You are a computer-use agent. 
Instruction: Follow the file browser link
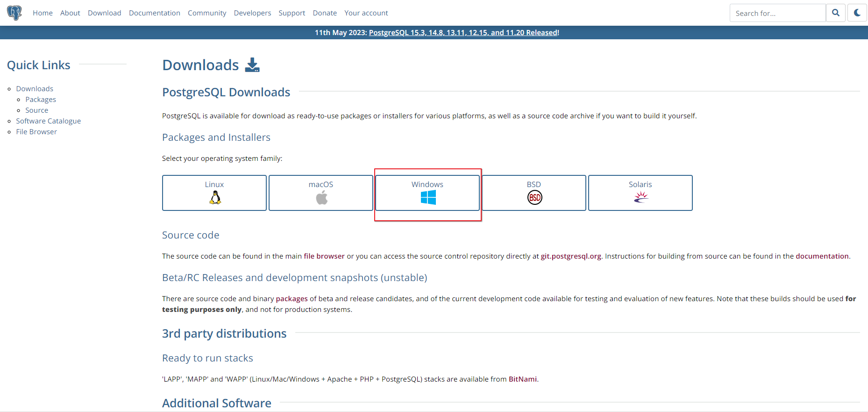(324, 256)
